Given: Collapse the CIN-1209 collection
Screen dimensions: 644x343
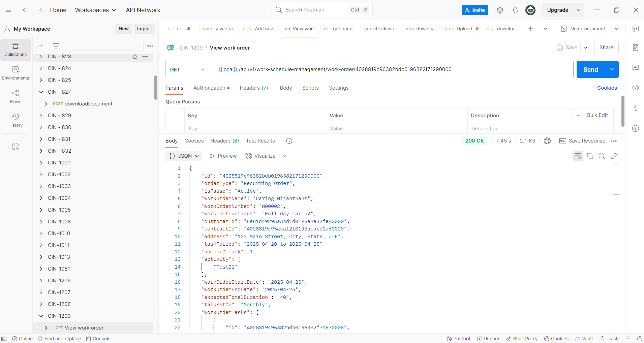Looking at the screenshot, I should tap(41, 316).
